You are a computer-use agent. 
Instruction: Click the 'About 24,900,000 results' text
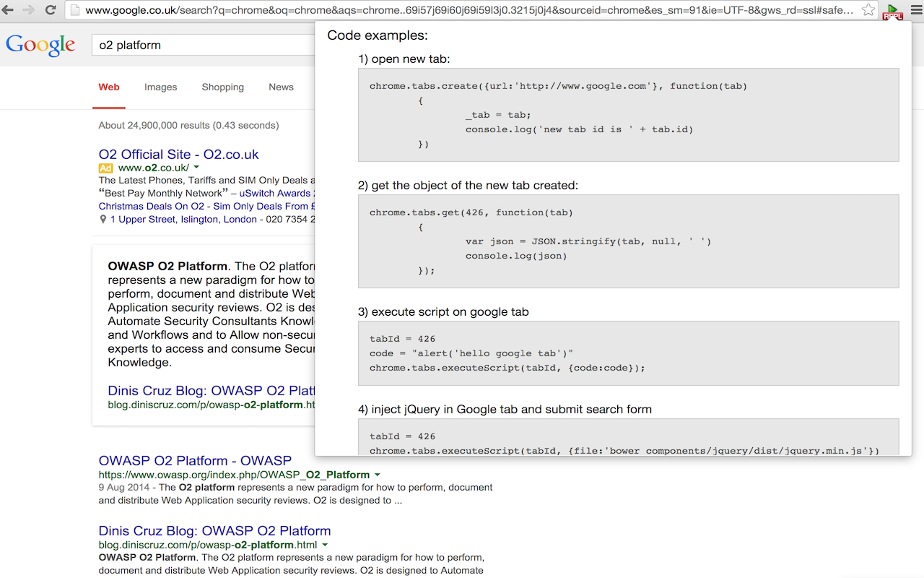[188, 125]
